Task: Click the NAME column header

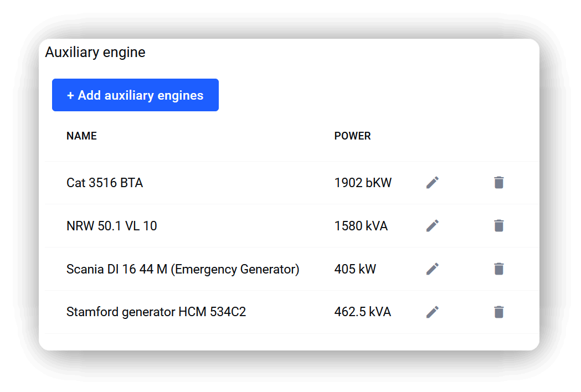Action: pyautogui.click(x=81, y=136)
